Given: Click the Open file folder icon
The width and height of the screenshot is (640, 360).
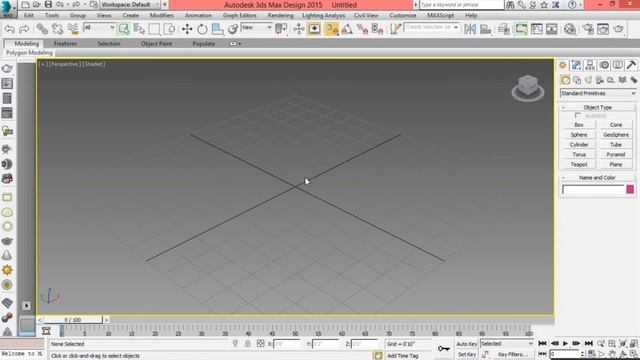Looking at the screenshot, I should tap(37, 4).
